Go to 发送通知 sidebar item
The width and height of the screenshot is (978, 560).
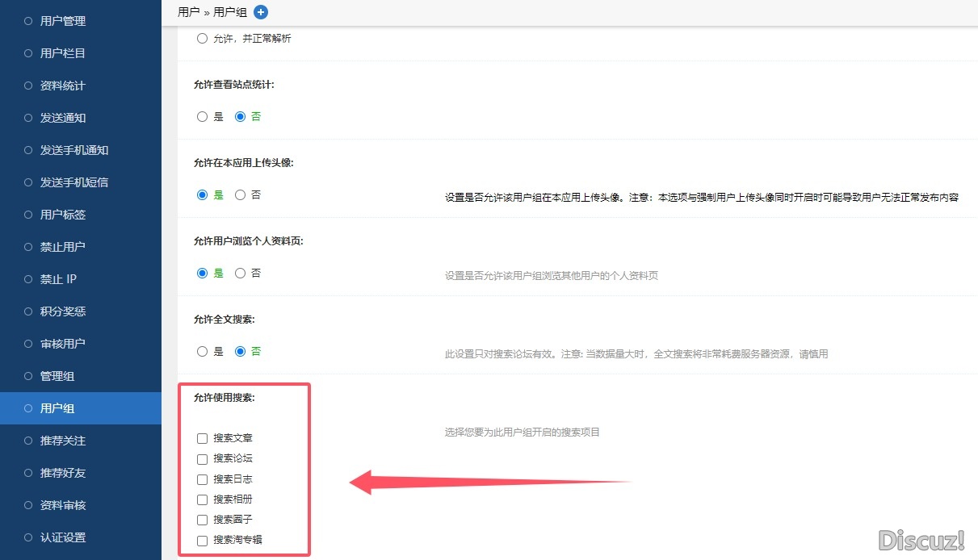pos(62,118)
